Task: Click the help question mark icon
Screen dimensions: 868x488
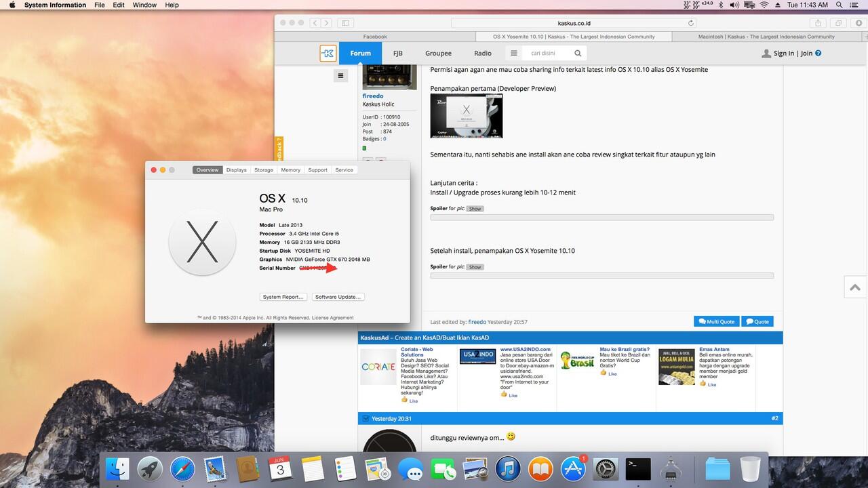Action: click(818, 54)
